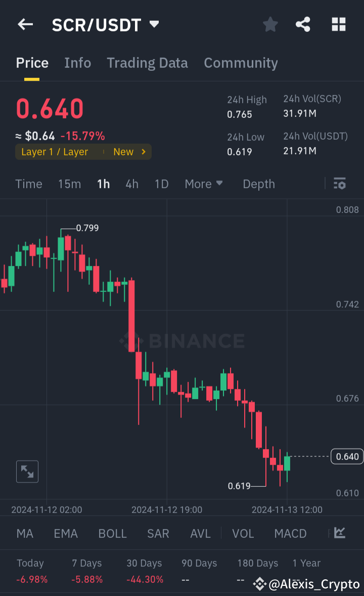Favorite SCR/USDT with the star icon
Viewport: 364px width, 596px height.
tap(270, 24)
